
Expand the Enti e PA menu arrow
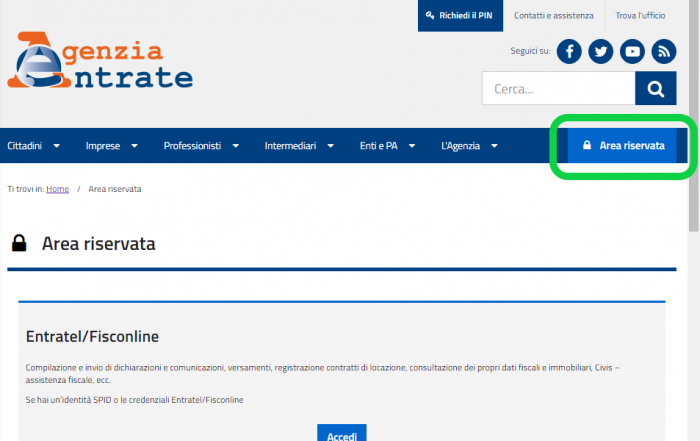pos(412,146)
